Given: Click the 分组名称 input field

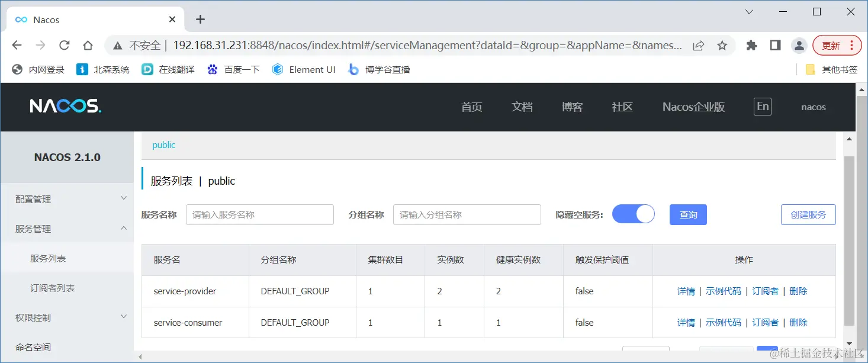Looking at the screenshot, I should [467, 214].
